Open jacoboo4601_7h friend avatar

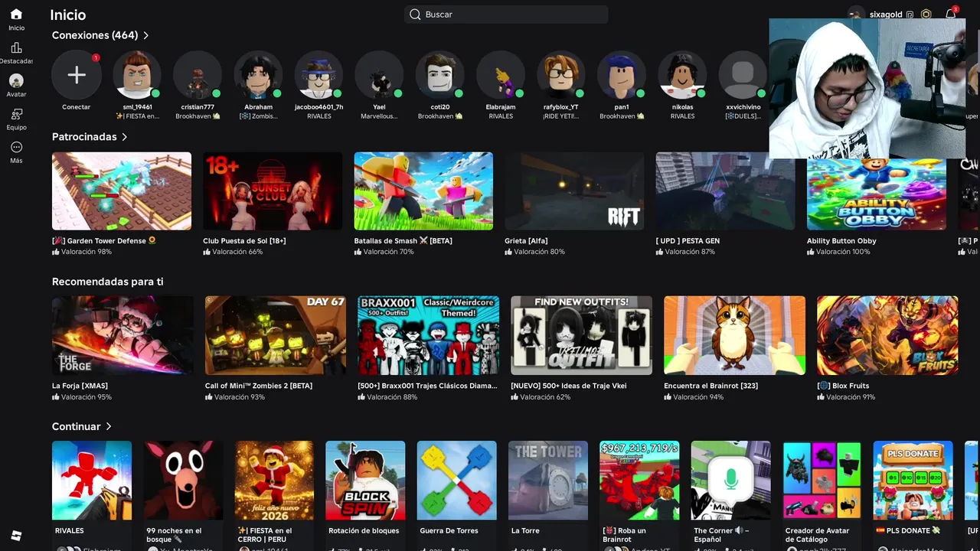pos(318,74)
